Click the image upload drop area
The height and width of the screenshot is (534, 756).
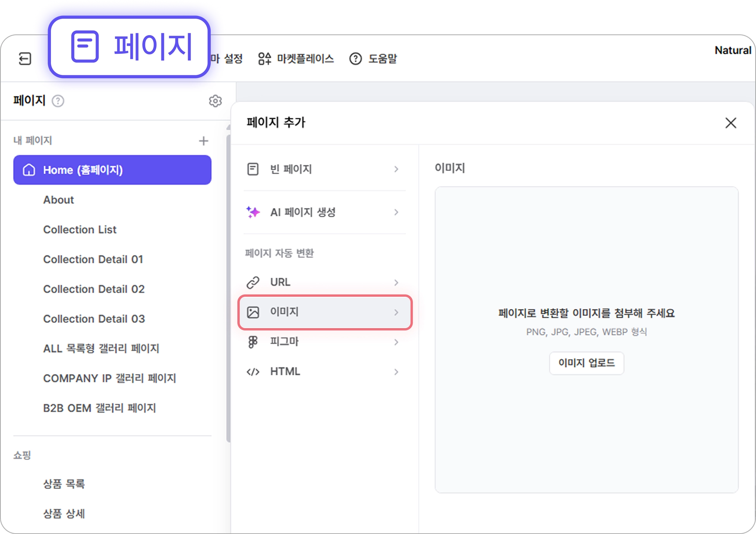coord(587,340)
